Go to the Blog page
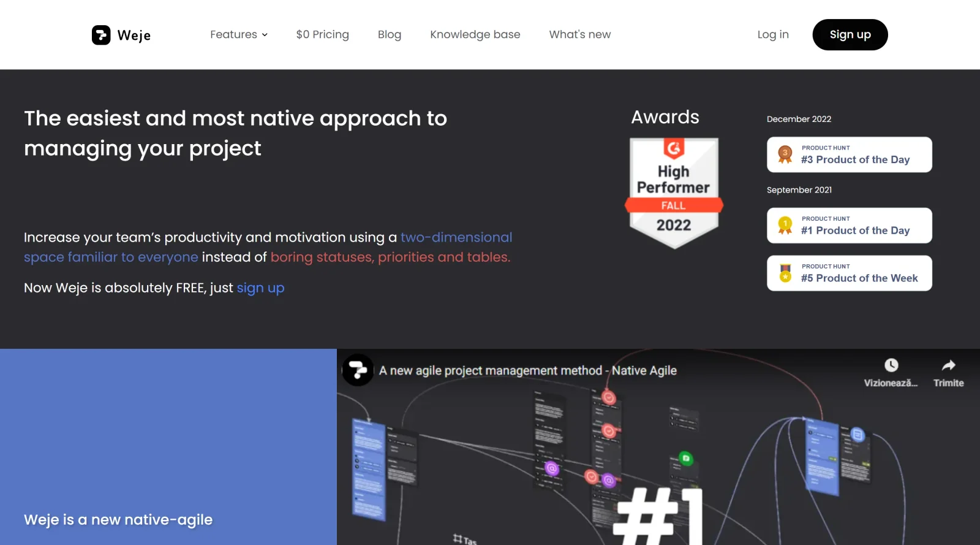This screenshot has height=545, width=980. 390,34
